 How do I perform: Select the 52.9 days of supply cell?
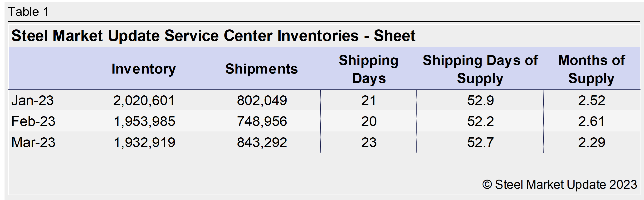pyautogui.click(x=480, y=101)
